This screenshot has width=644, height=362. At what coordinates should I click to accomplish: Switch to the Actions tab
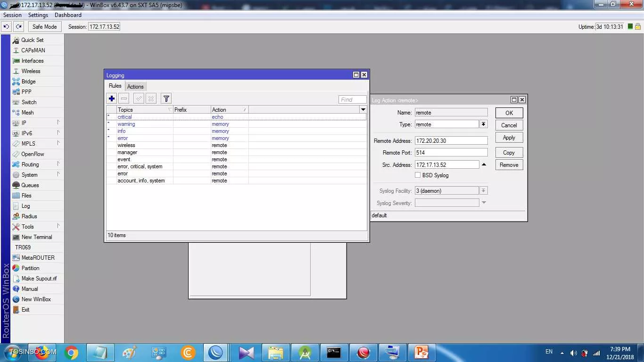135,87
